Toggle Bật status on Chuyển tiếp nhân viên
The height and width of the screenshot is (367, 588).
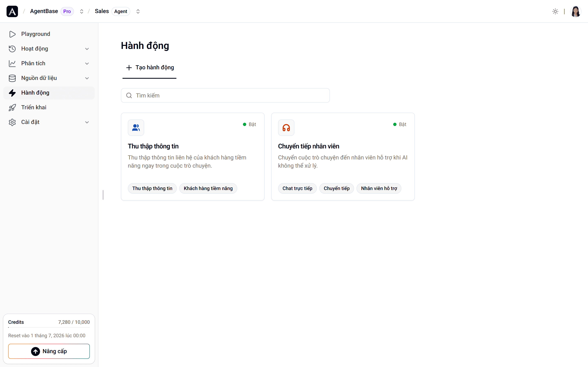click(x=400, y=124)
